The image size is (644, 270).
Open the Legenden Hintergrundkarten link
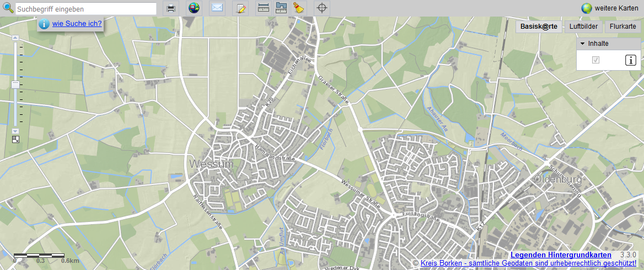(561, 255)
